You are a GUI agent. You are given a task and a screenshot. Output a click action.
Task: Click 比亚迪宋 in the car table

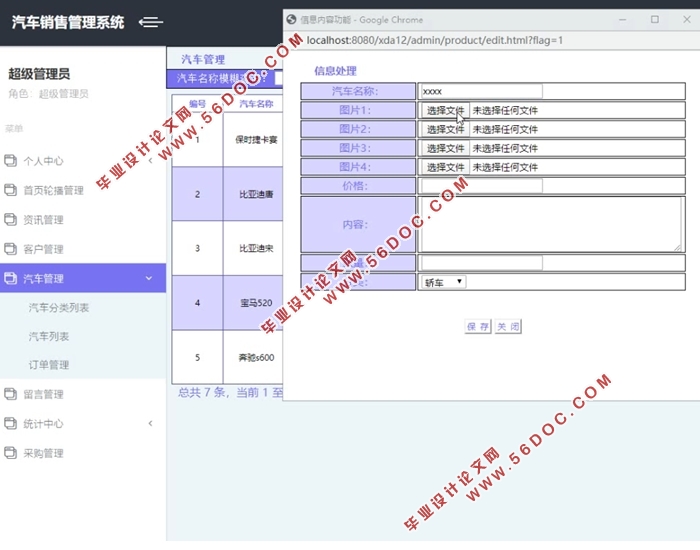coord(256,248)
